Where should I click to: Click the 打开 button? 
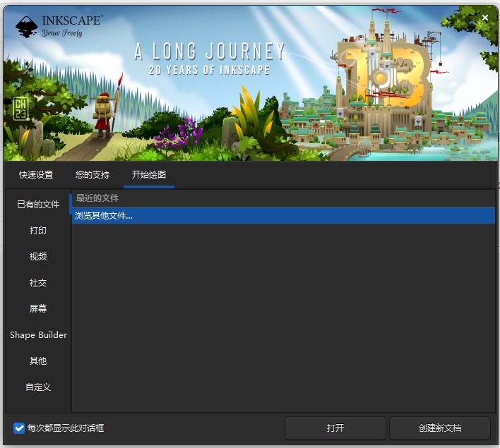coord(335,428)
